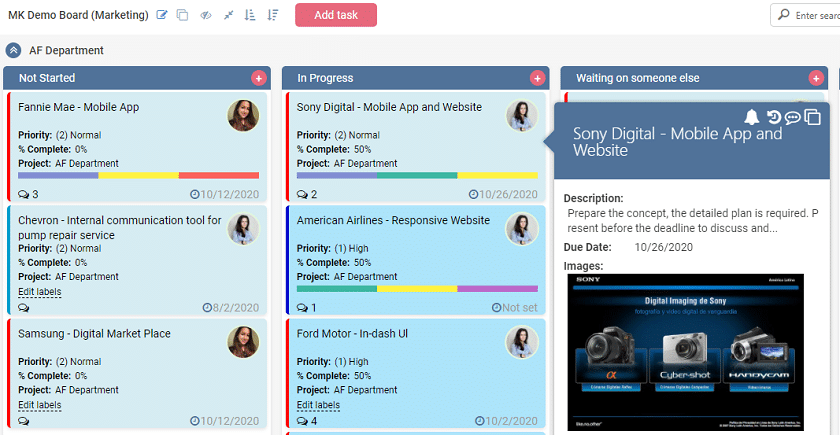This screenshot has width=840, height=435.
Task: Click the assignee avatar on Fannie Mae card
Action: [243, 115]
